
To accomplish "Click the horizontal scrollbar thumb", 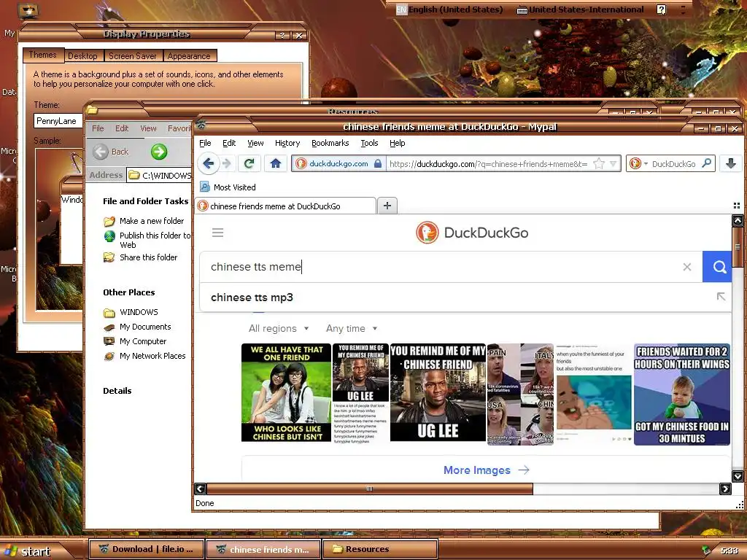I will coord(370,489).
